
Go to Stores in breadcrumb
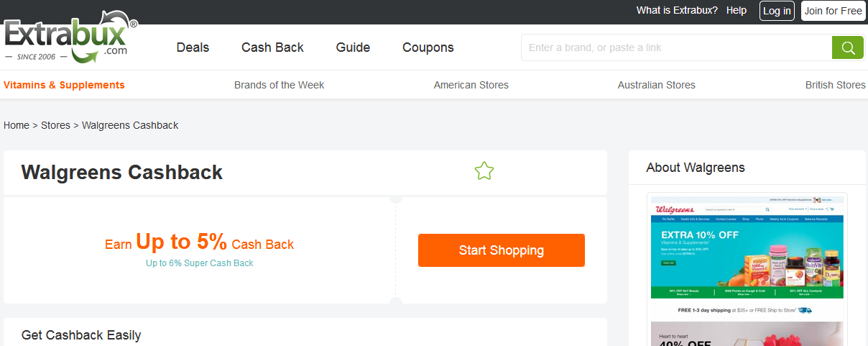[55, 125]
